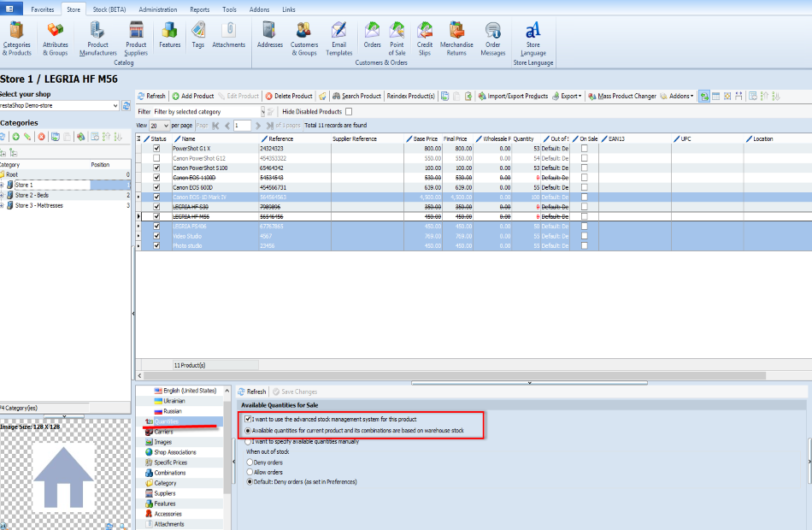
Task: Select Allow orders when out of stock
Action: click(x=250, y=472)
